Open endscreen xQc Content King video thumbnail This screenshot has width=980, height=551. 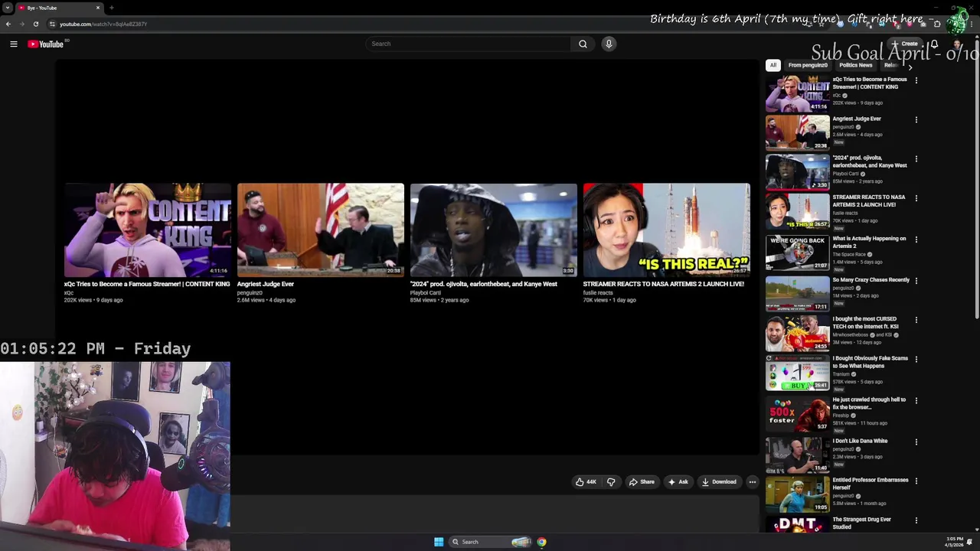[x=148, y=230]
